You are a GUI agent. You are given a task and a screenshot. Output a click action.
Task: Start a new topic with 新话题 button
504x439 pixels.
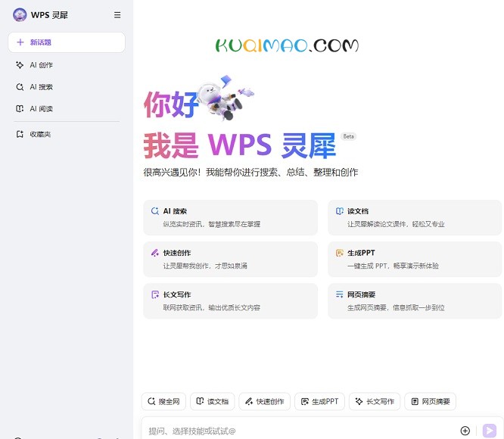pyautogui.click(x=67, y=42)
